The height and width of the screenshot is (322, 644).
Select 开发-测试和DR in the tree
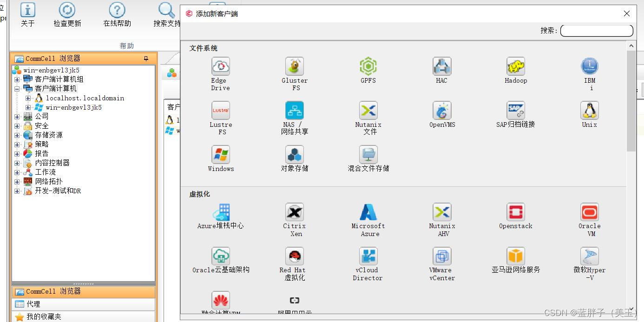[x=58, y=191]
